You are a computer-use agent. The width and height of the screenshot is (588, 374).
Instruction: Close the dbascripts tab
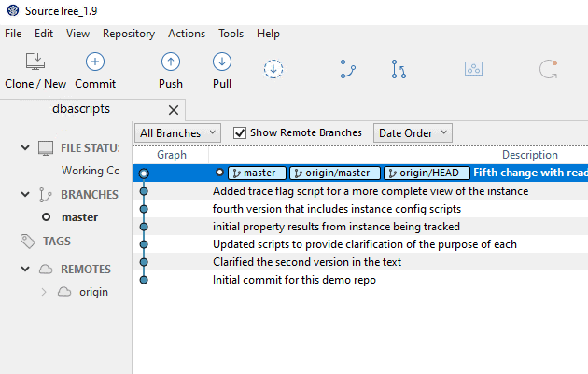point(174,110)
